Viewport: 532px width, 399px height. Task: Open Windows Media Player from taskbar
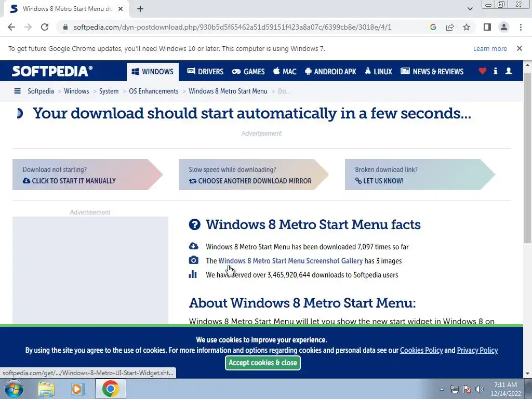(77, 389)
